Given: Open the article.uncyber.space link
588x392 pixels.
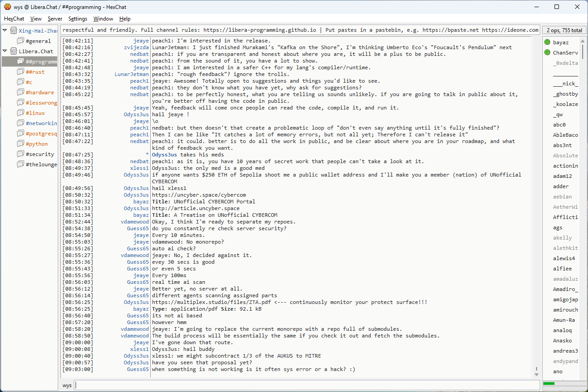Looking at the screenshot, I should (196, 208).
